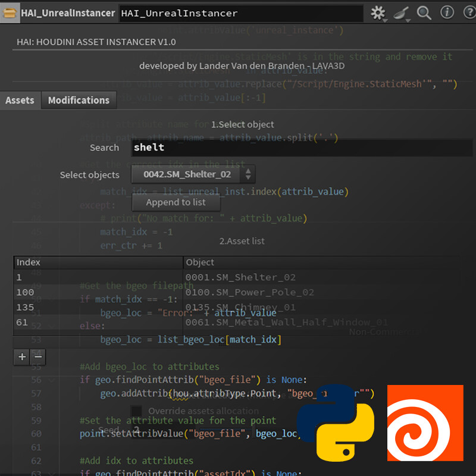The height and width of the screenshot is (476, 476).
Task: Switch to the Modifications tab
Action: pos(79,100)
